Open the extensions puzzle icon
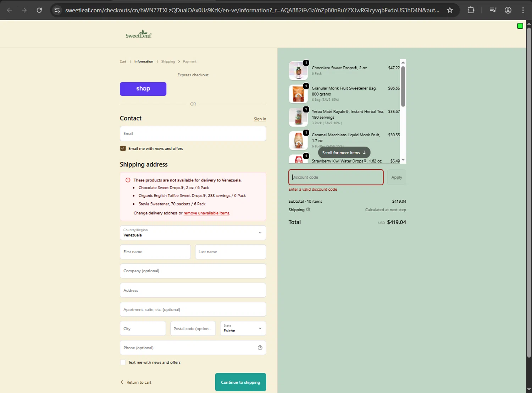 coord(471,10)
